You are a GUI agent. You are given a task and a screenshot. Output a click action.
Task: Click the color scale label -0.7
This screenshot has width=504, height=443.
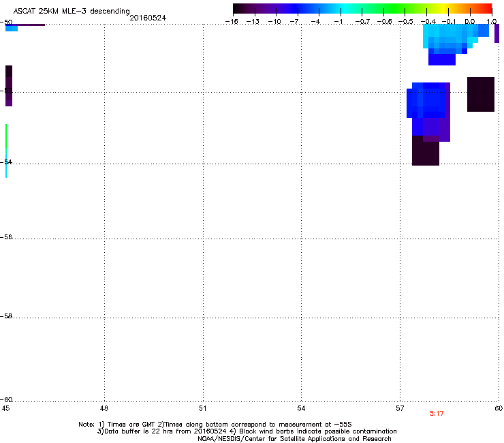362,22
